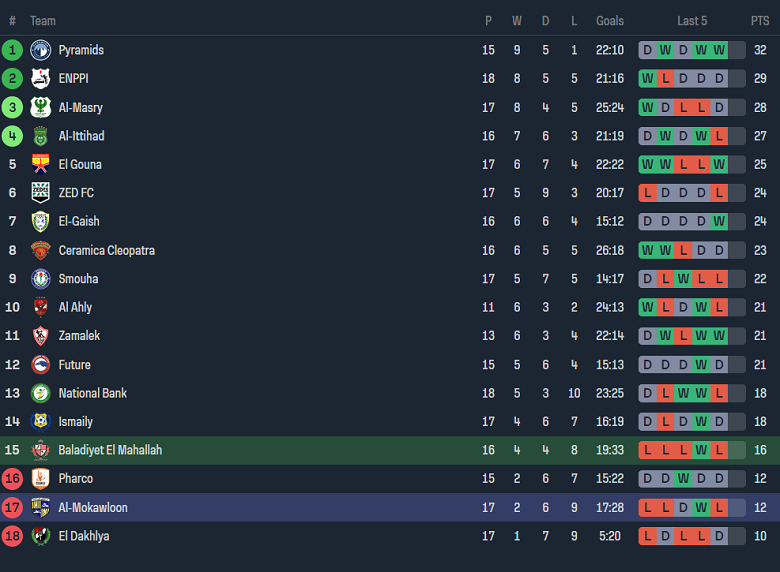This screenshot has height=572, width=780.
Task: Sort table by PTS column header
Action: tap(760, 21)
